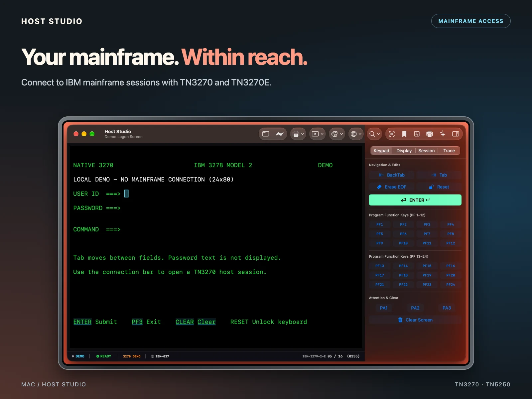Click the PF22 key
The width and height of the screenshot is (532, 399).
pyautogui.click(x=403, y=284)
